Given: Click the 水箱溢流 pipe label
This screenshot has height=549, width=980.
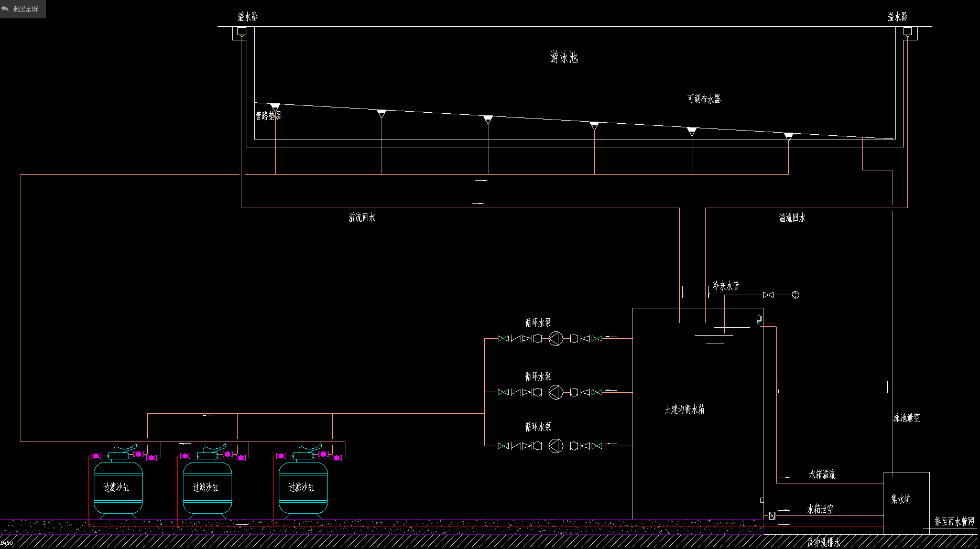Looking at the screenshot, I should (x=822, y=475).
